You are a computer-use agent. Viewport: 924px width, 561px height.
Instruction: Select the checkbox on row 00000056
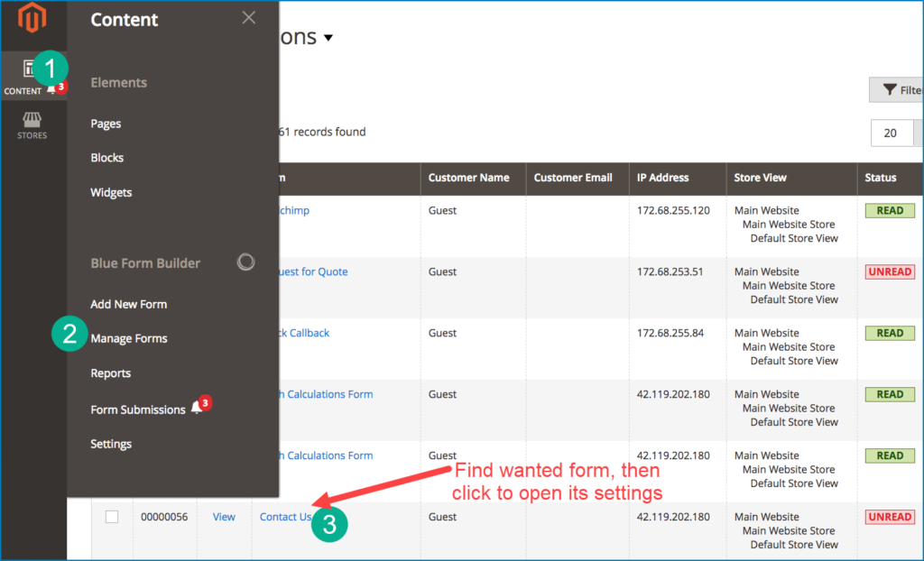pyautogui.click(x=111, y=517)
